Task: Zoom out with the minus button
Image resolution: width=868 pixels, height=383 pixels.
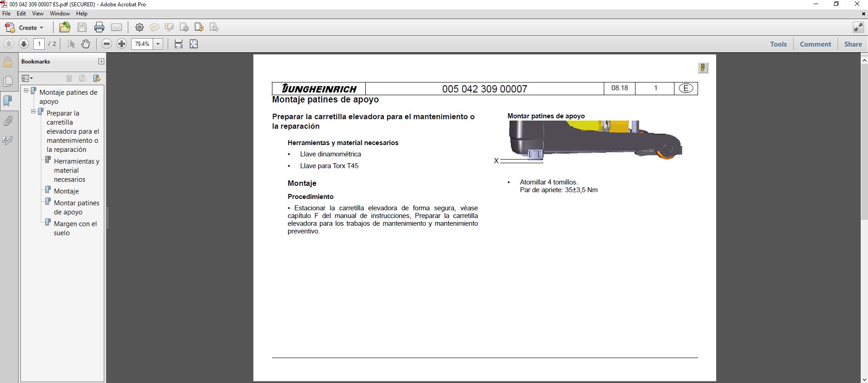Action: (x=107, y=44)
